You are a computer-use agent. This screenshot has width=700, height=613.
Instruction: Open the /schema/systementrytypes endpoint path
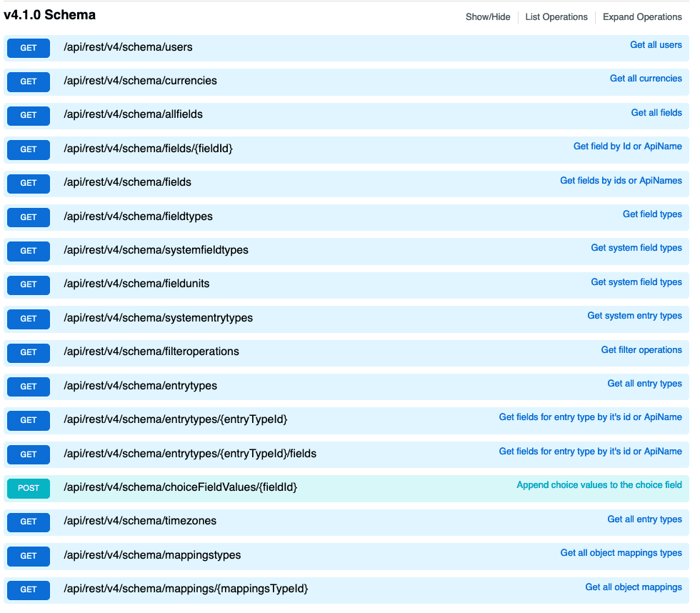pos(158,318)
